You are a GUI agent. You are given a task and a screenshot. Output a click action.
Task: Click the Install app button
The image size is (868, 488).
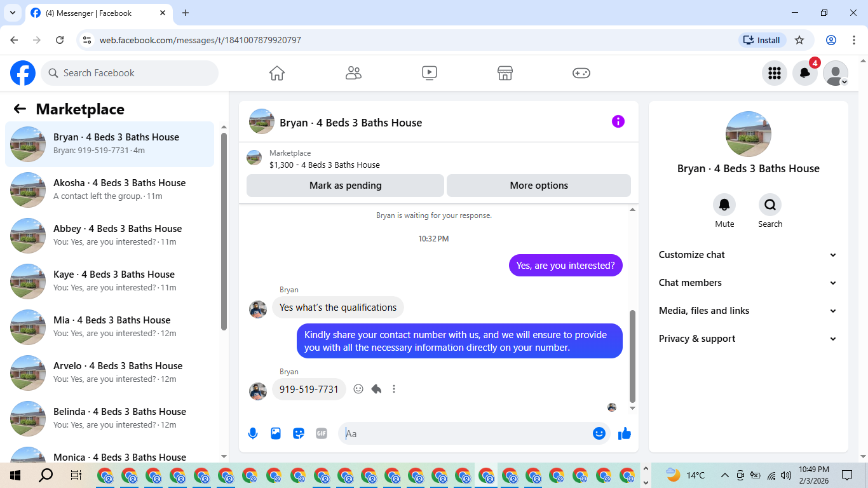[x=763, y=40]
